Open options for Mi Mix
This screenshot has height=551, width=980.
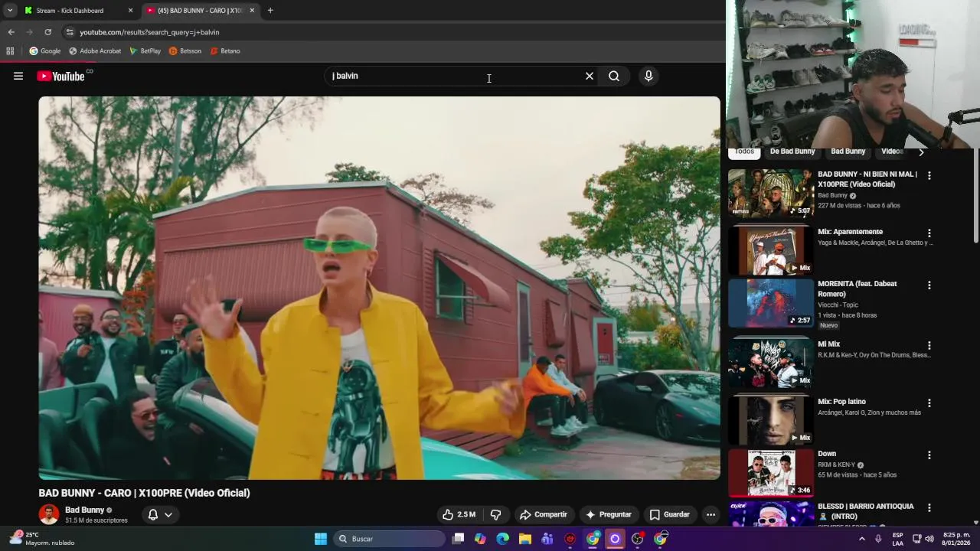coord(929,345)
